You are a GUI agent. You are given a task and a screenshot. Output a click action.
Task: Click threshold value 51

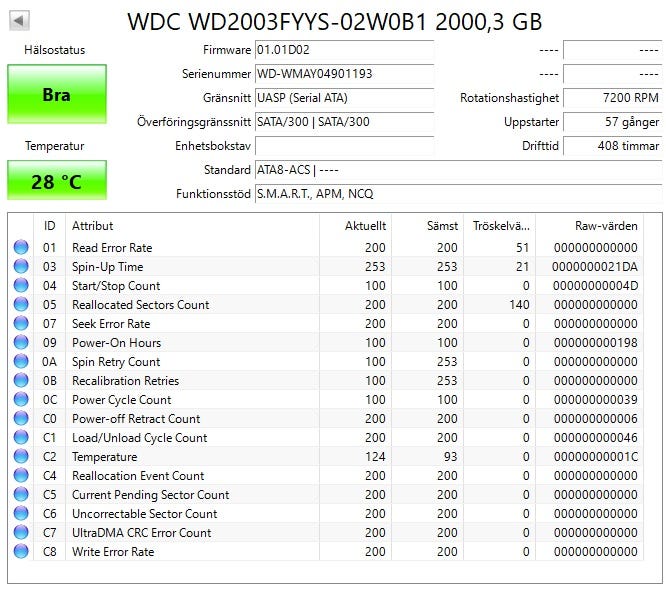pyautogui.click(x=522, y=248)
